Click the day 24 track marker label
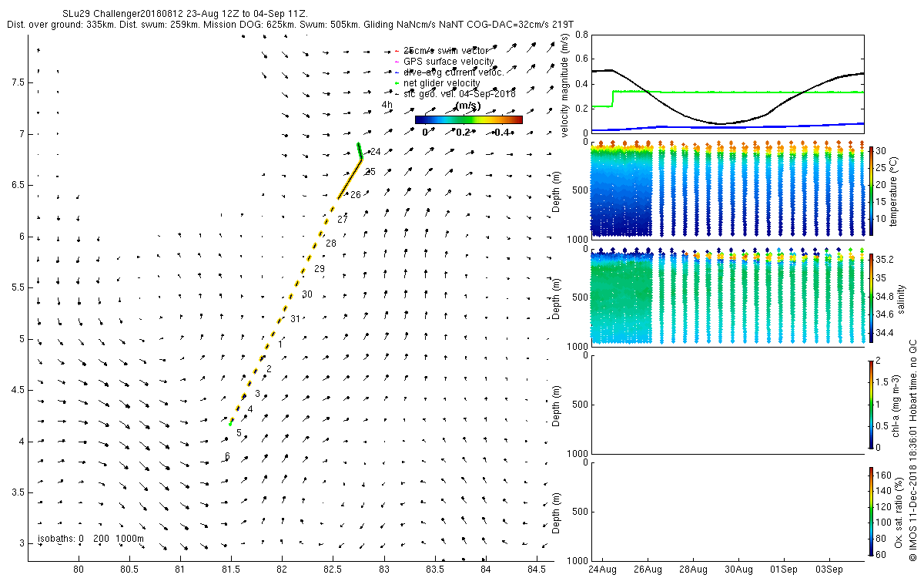Image resolution: width=924 pixels, height=578 pixels. coord(376,152)
